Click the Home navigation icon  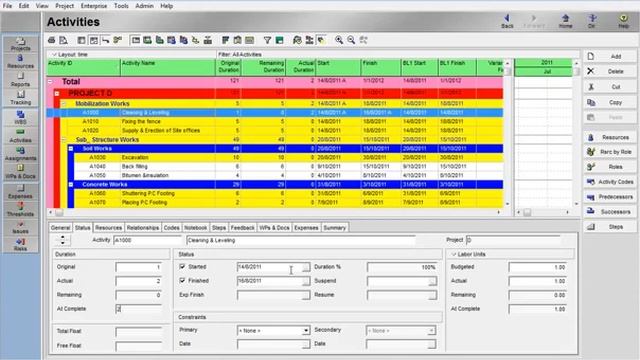[565, 21]
